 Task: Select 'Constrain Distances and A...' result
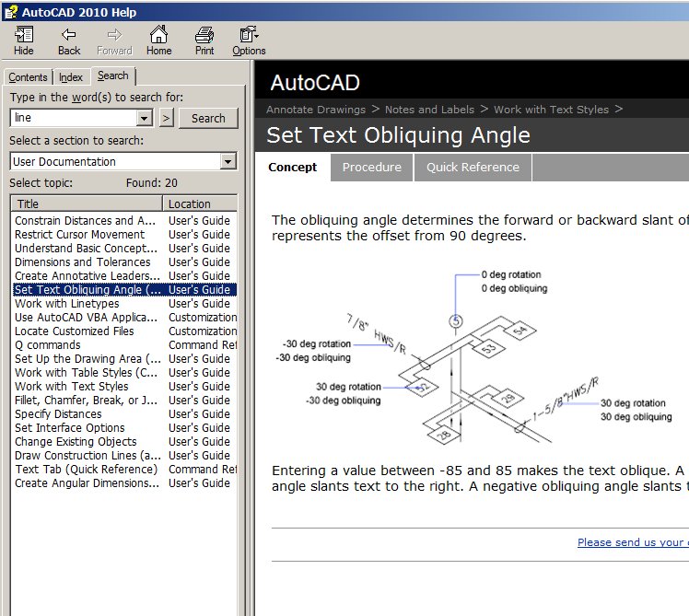pos(124,220)
